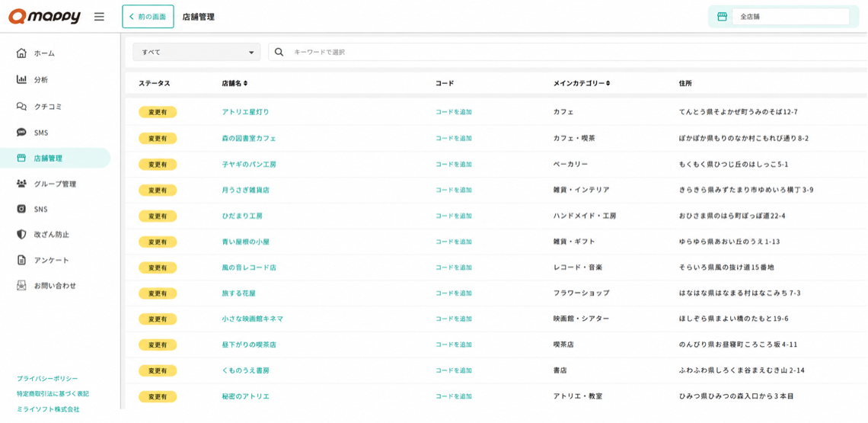Sort by 店舗名 column header

tap(235, 84)
